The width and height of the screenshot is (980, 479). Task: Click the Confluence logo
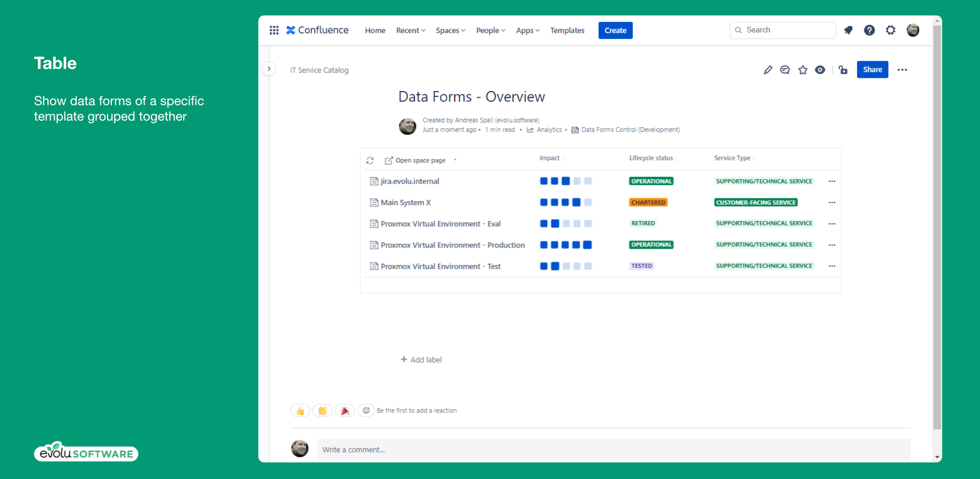(317, 30)
